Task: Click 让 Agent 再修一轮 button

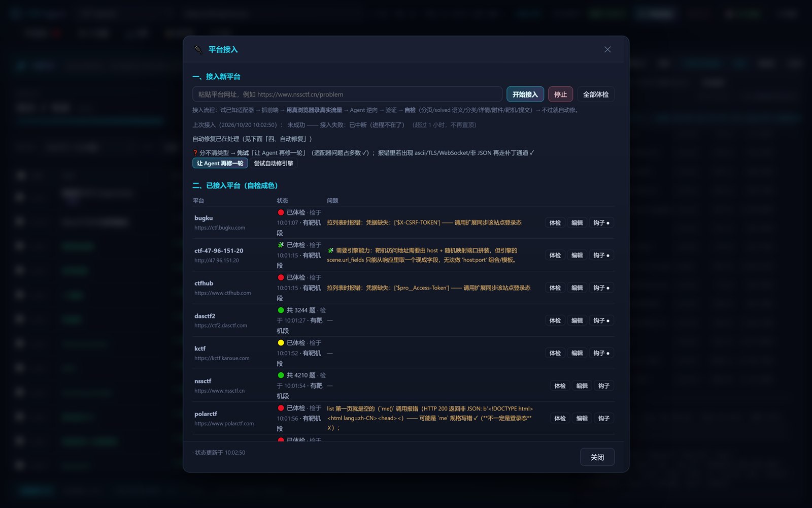Action: (x=220, y=163)
